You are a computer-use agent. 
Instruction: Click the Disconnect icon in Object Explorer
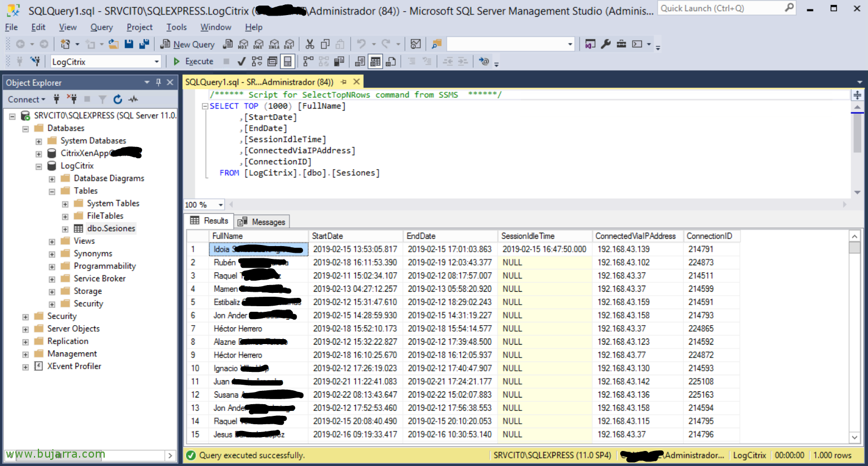tap(72, 99)
